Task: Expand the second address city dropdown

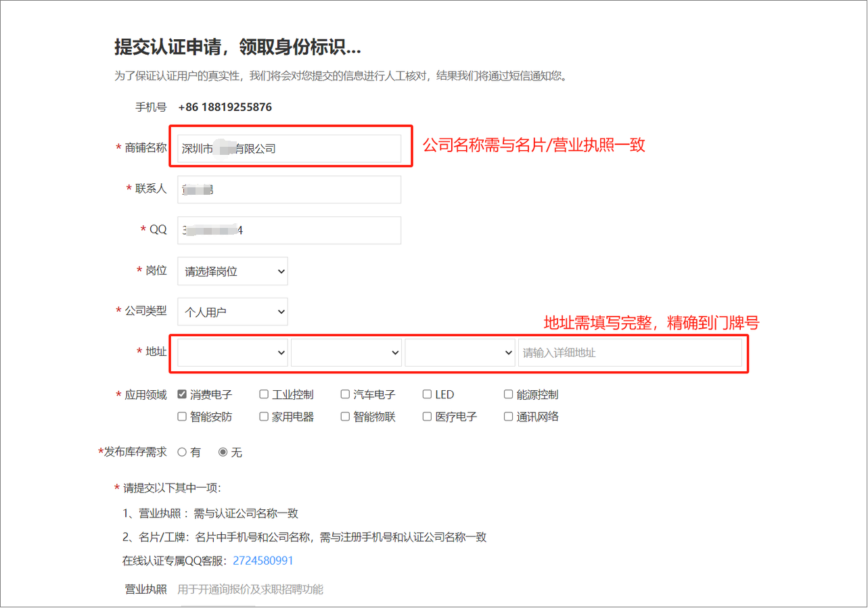Action: pyautogui.click(x=346, y=352)
